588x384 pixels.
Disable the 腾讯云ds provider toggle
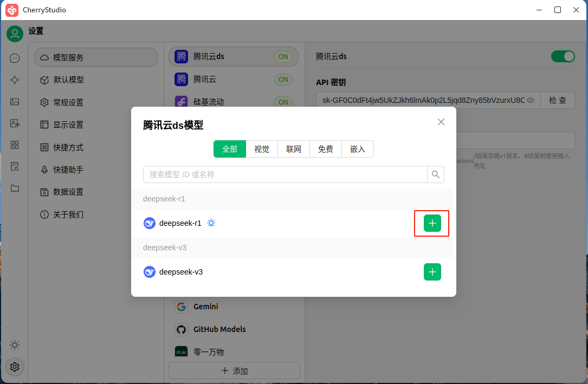tap(563, 56)
